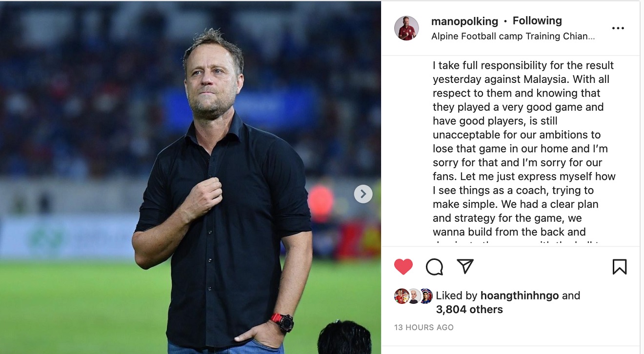Click the first liker avatar thumbnail

[x=402, y=296]
